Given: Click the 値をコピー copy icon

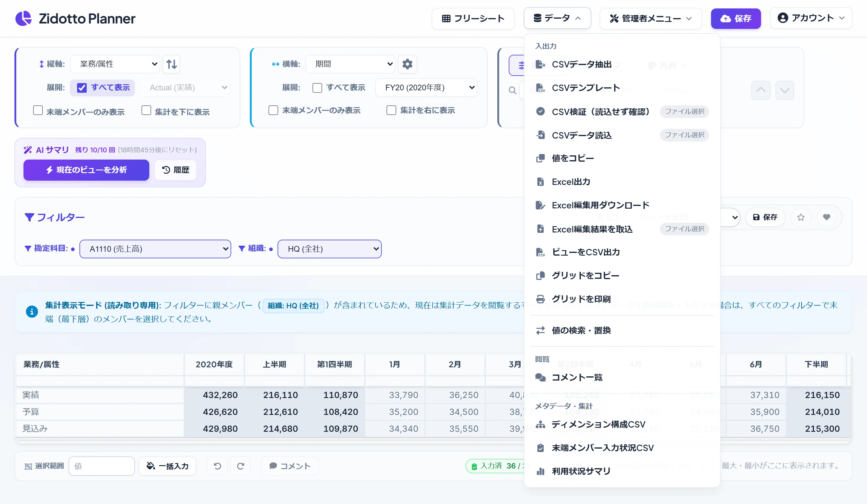Looking at the screenshot, I should coord(540,158).
